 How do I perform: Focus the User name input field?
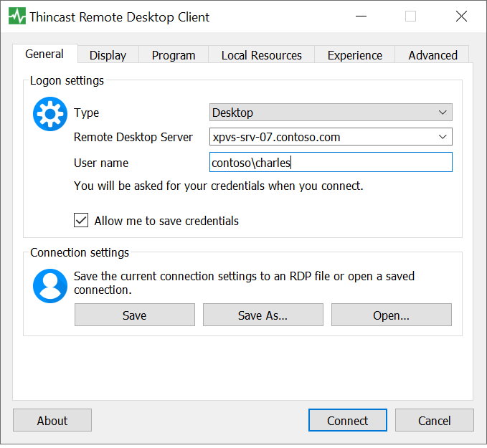click(331, 163)
